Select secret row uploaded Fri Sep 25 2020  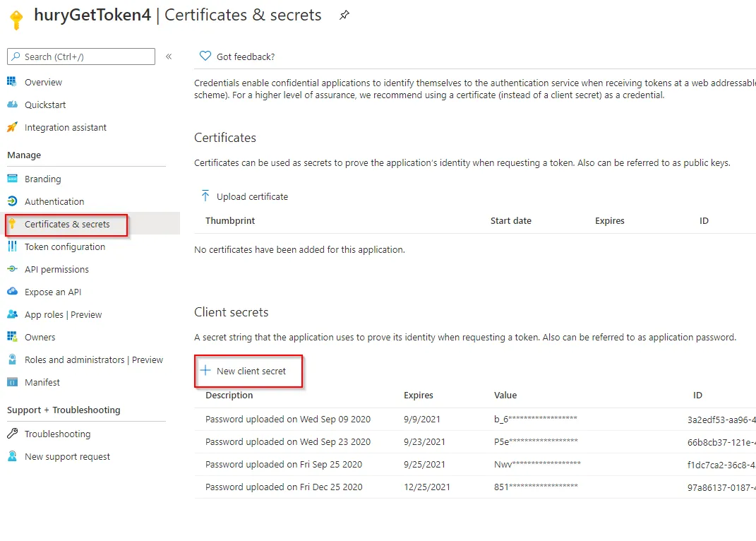point(475,465)
